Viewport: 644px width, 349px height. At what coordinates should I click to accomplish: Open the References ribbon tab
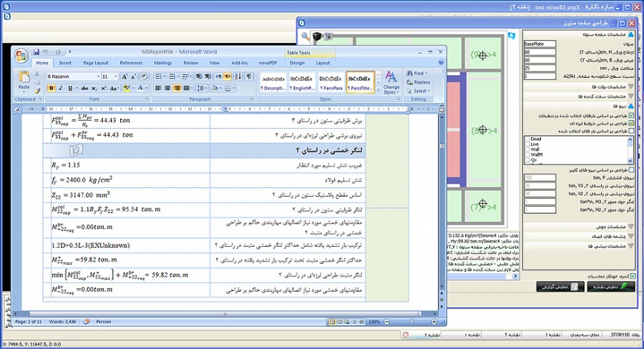(x=131, y=63)
